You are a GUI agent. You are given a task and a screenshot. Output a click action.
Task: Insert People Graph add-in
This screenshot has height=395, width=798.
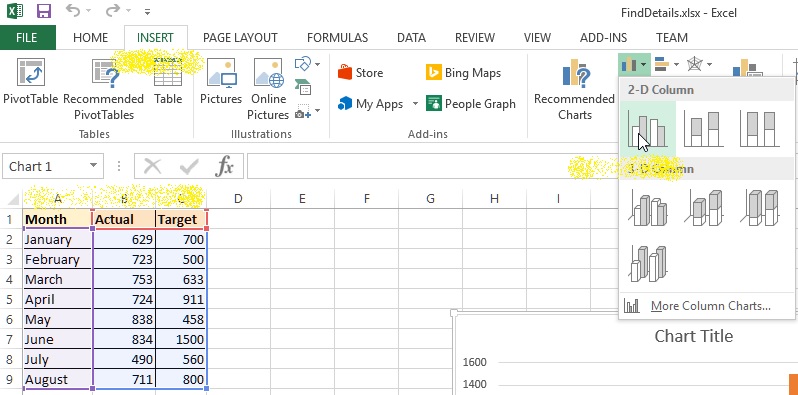(x=471, y=104)
